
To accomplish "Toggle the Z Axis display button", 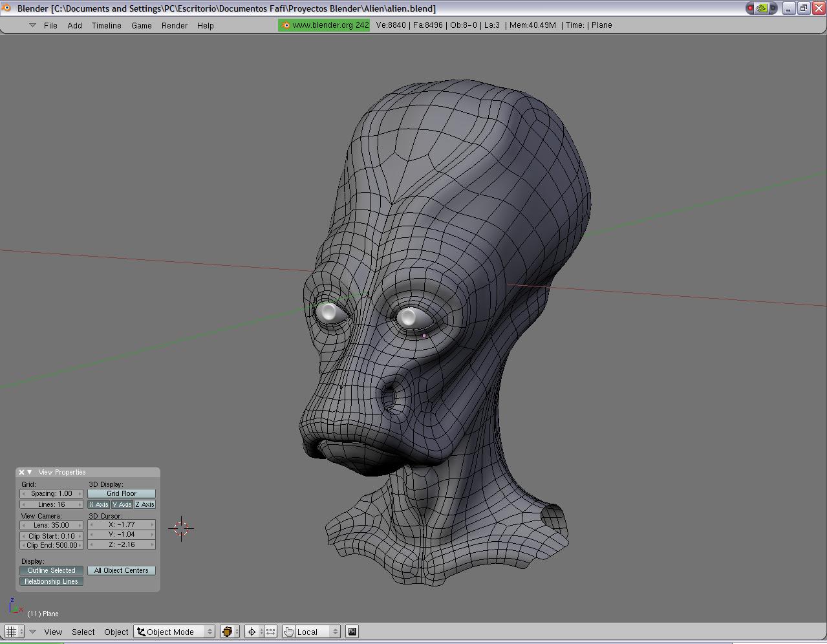I will coord(145,504).
